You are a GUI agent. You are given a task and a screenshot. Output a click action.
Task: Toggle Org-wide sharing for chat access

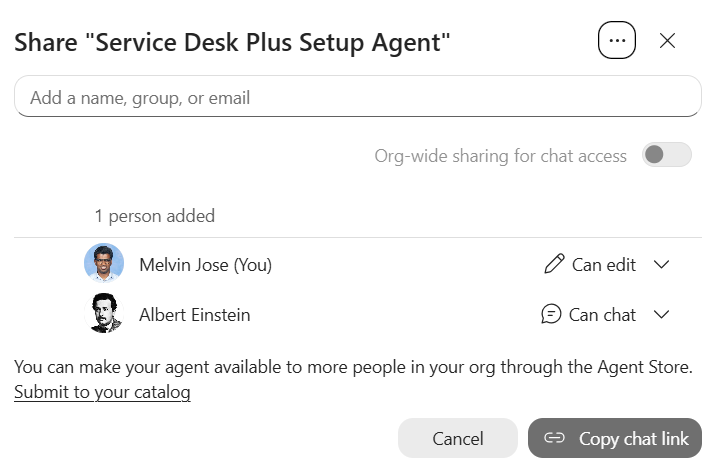coord(666,155)
